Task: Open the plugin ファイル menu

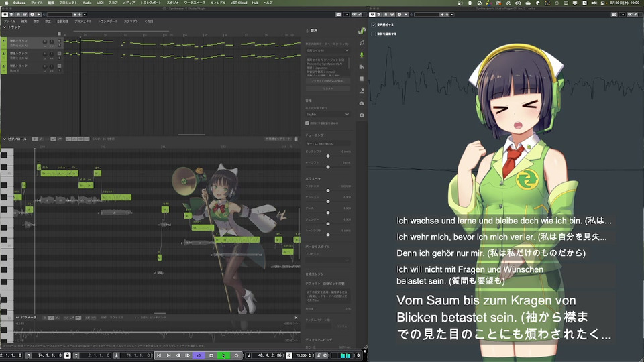Action: tap(9, 21)
